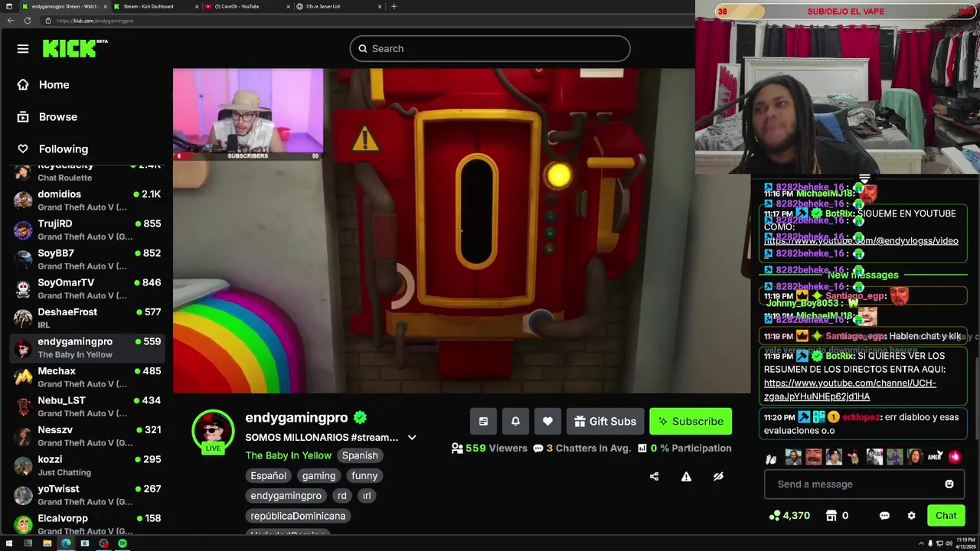Image resolution: width=980 pixels, height=551 pixels.
Task: Open yoTwisst channel in Following list
Action: (88, 495)
